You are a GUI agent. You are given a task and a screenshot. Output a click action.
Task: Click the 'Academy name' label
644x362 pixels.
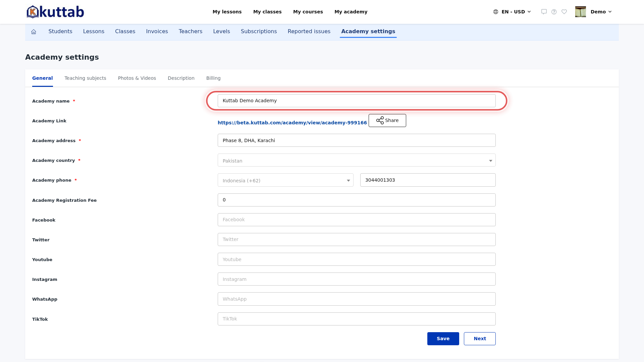pyautogui.click(x=51, y=101)
